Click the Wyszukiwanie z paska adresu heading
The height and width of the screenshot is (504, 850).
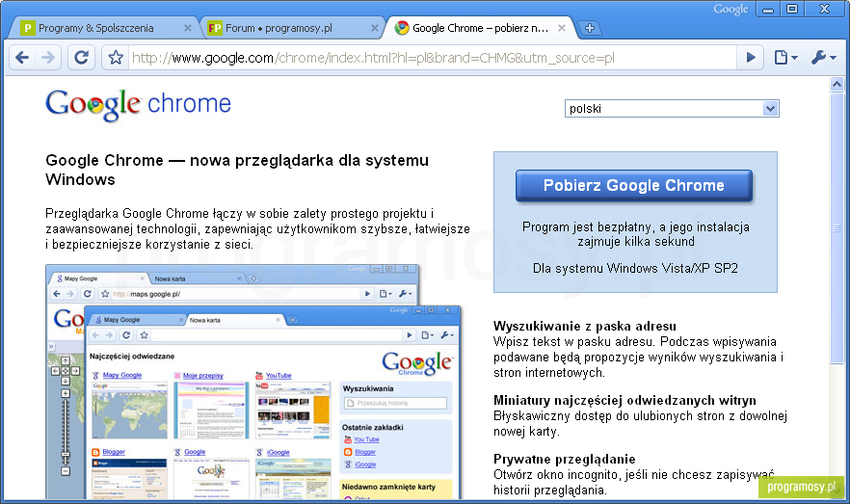point(584,327)
